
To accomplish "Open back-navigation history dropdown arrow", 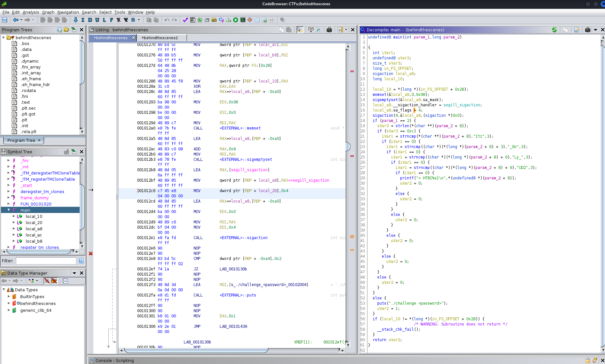I will (21, 20).
